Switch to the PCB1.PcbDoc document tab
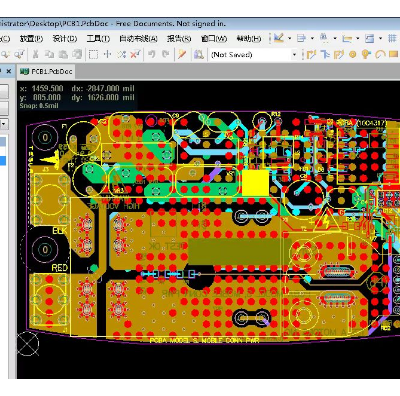The image size is (400, 396). (46, 71)
